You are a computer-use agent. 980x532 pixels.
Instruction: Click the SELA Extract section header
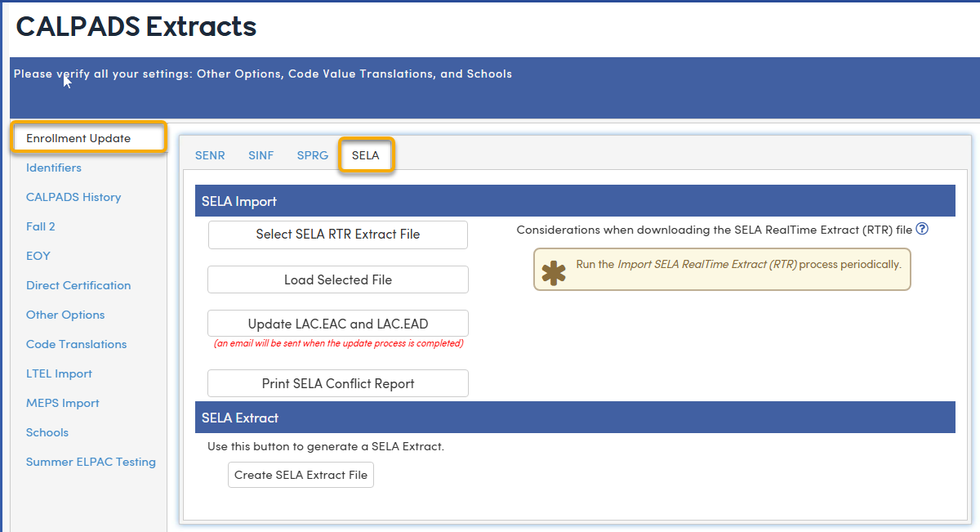[575, 418]
